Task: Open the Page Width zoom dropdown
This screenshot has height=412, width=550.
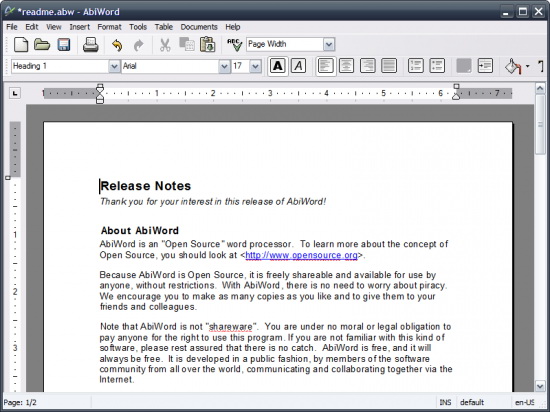Action: click(x=329, y=45)
